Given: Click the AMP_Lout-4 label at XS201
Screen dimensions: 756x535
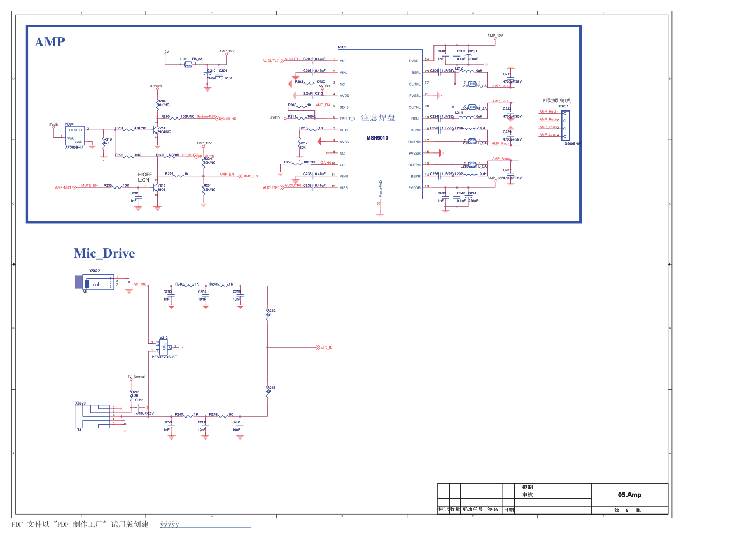Looking at the screenshot, I should pyautogui.click(x=549, y=135).
